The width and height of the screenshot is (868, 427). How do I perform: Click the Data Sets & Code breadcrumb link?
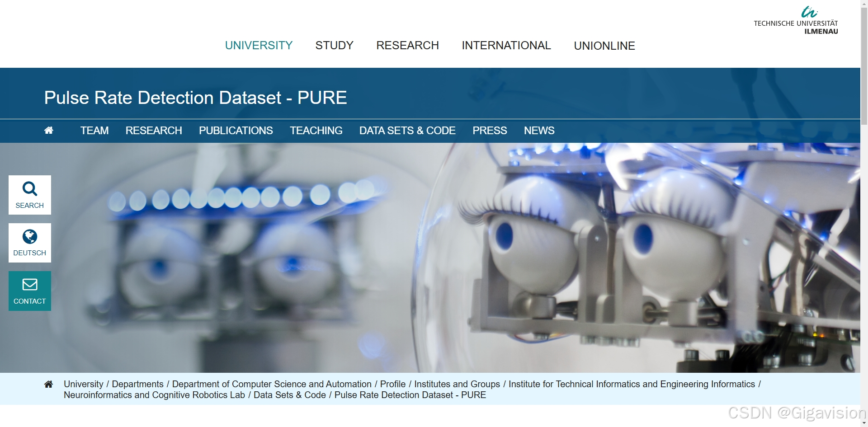click(x=290, y=395)
